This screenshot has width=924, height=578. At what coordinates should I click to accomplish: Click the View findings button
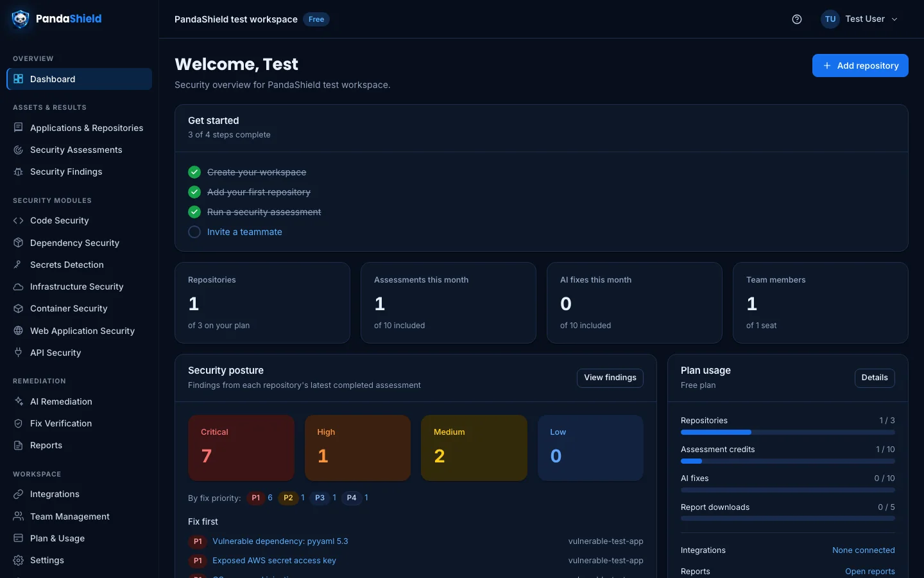610,378
